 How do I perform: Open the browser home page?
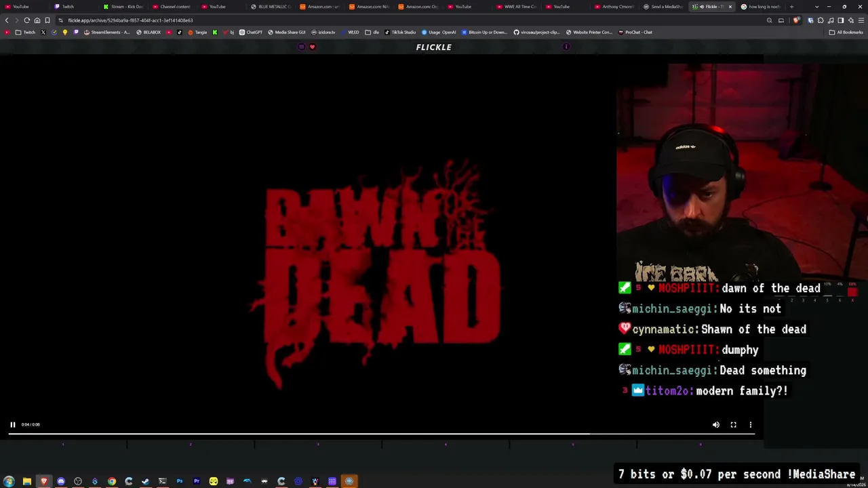37,20
